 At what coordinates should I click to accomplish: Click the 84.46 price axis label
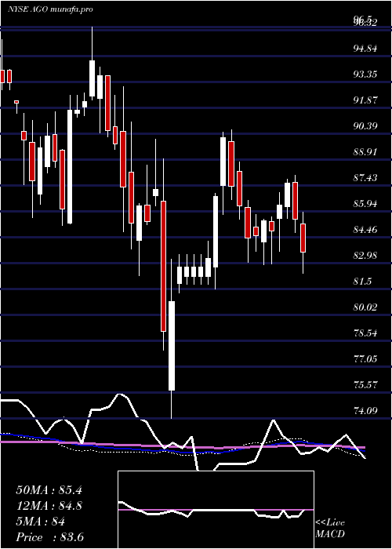(365, 230)
